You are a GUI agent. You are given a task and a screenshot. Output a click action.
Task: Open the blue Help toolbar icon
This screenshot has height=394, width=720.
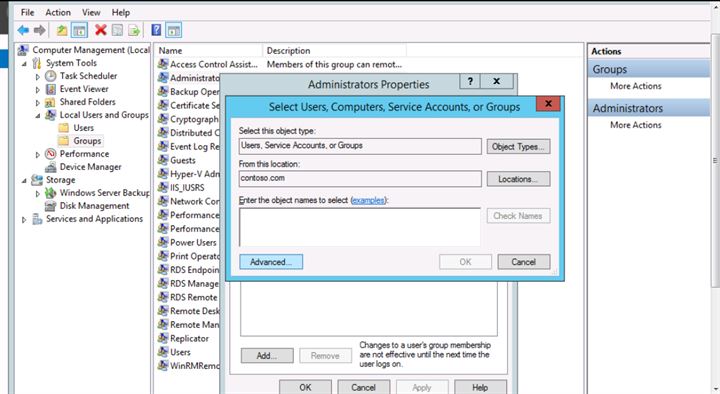pos(156,30)
